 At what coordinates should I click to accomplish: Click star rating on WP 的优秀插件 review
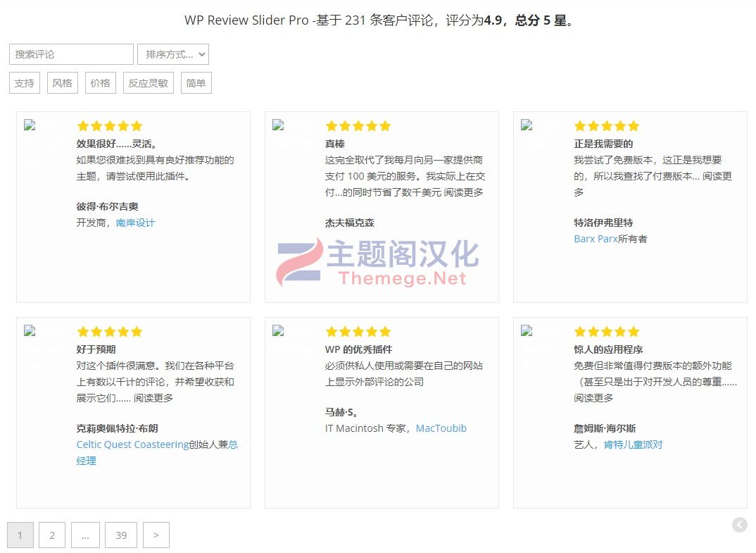pyautogui.click(x=358, y=332)
